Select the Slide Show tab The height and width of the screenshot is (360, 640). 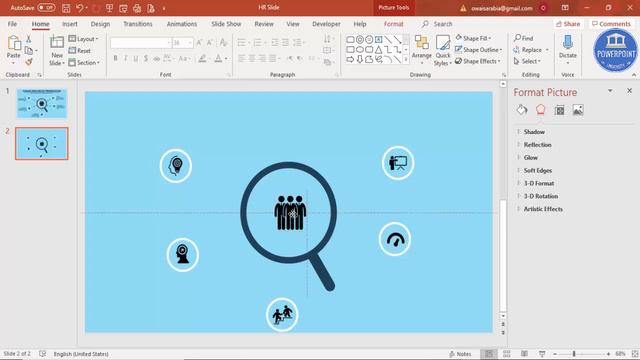[x=226, y=24]
